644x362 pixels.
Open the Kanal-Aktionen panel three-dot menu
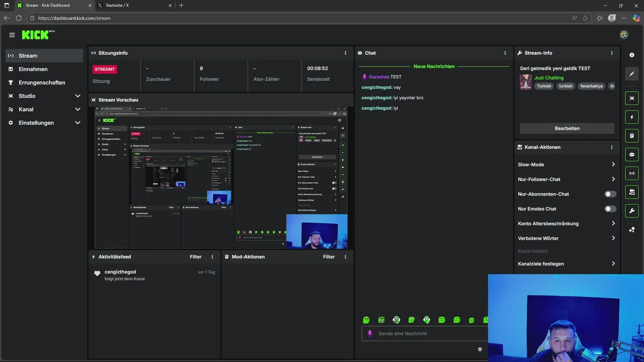click(x=612, y=147)
